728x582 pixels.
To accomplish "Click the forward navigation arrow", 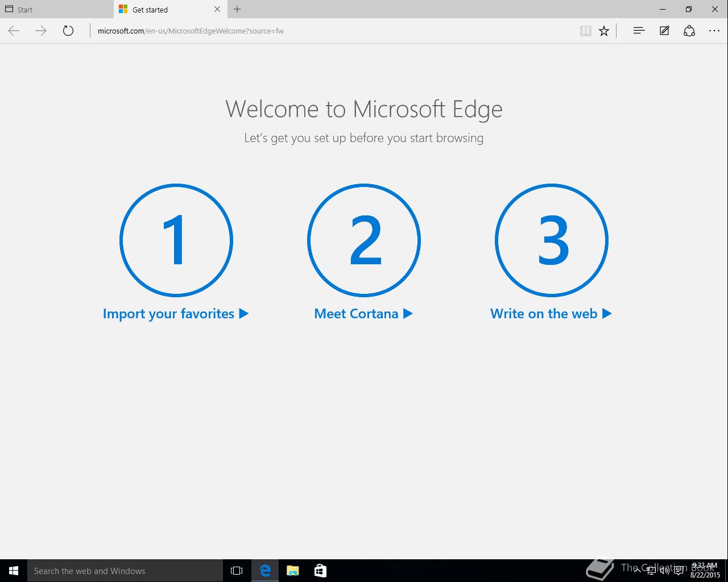I will pyautogui.click(x=41, y=31).
